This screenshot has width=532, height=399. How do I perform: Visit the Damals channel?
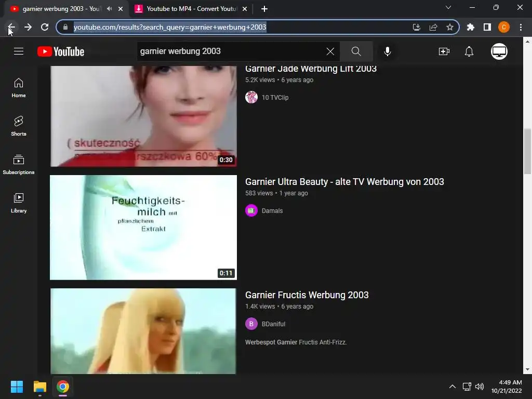[272, 211]
